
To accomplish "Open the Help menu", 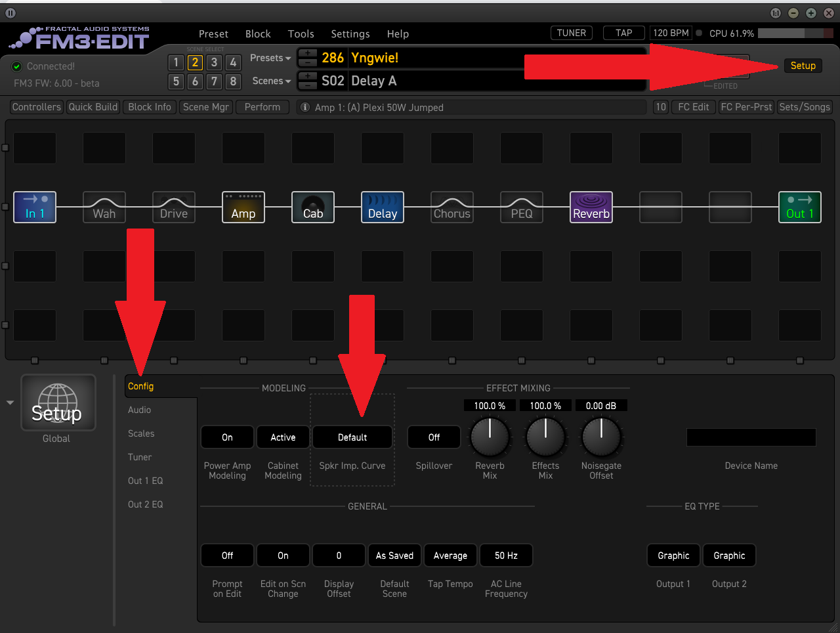I will click(398, 34).
